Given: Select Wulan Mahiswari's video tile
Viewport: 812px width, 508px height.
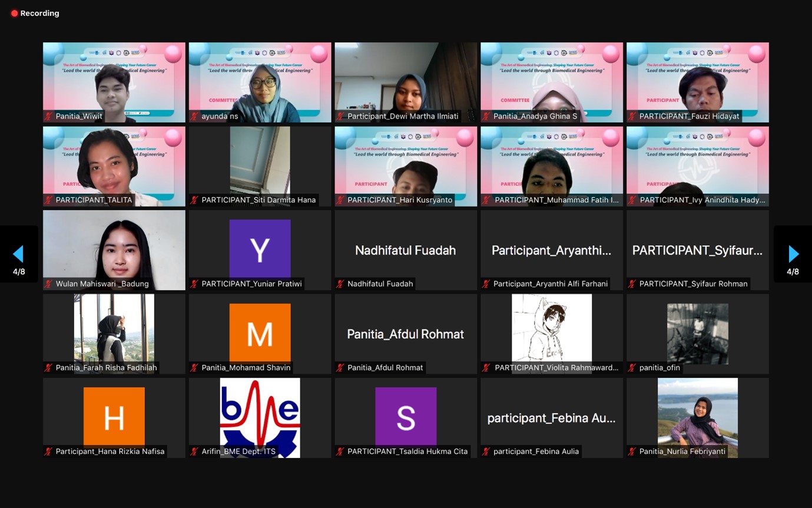Looking at the screenshot, I should point(114,248).
